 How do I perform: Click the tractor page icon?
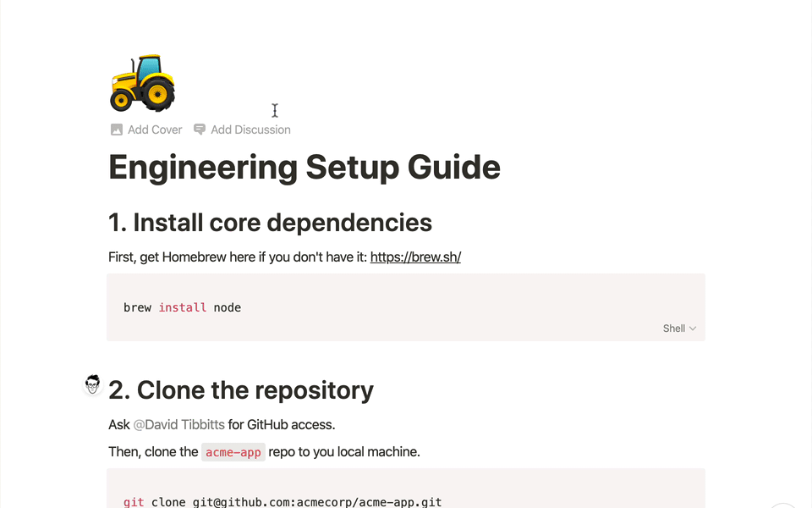coord(142,83)
